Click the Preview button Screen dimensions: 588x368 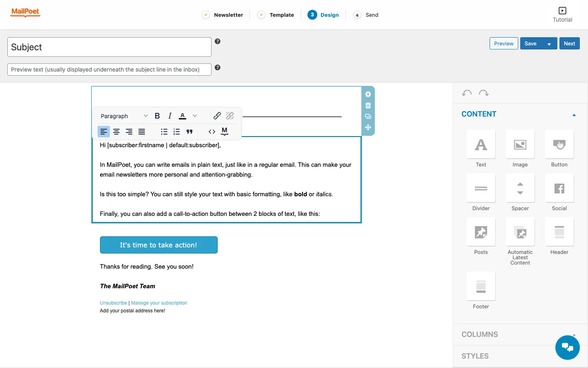click(504, 44)
